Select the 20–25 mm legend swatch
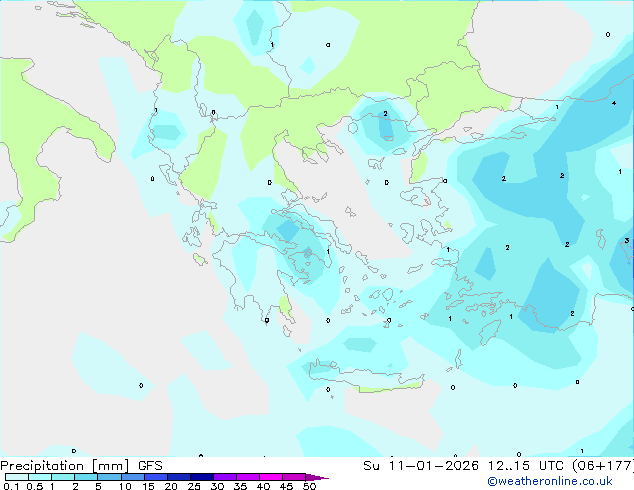 click(178, 477)
